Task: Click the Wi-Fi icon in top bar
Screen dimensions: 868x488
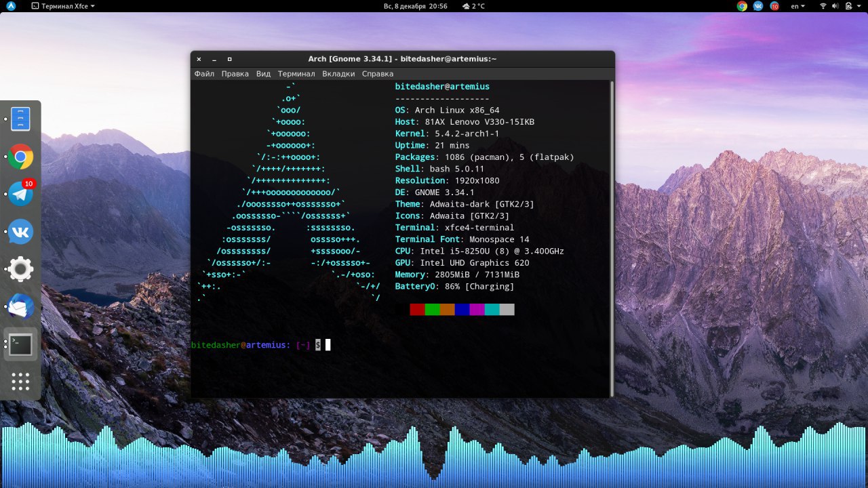Action: (x=823, y=6)
